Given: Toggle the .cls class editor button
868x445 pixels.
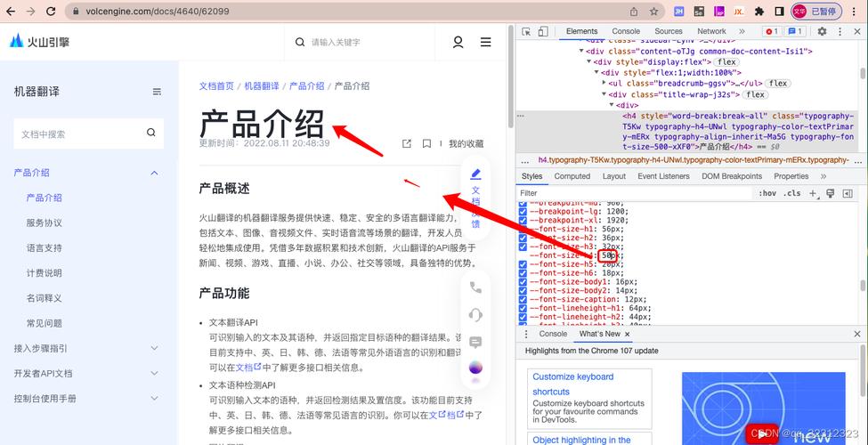Looking at the screenshot, I should 793,193.
